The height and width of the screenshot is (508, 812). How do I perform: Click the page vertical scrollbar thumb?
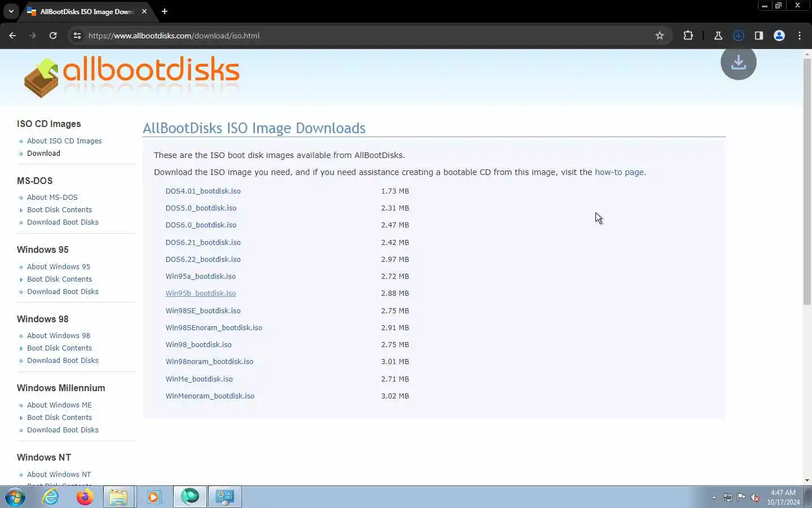(807, 181)
